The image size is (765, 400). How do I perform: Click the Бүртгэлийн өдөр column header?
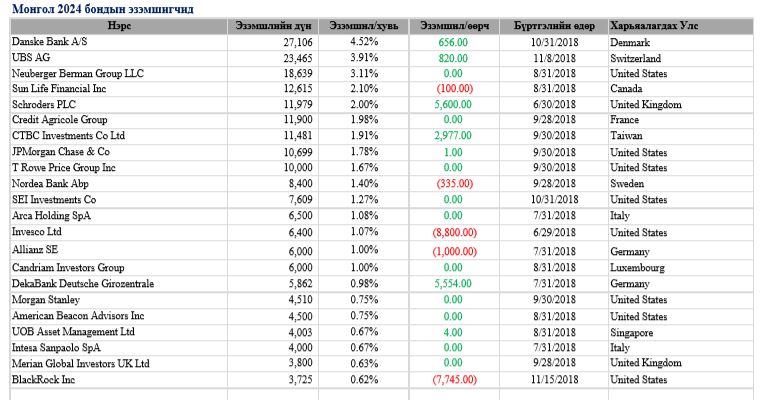click(555, 26)
